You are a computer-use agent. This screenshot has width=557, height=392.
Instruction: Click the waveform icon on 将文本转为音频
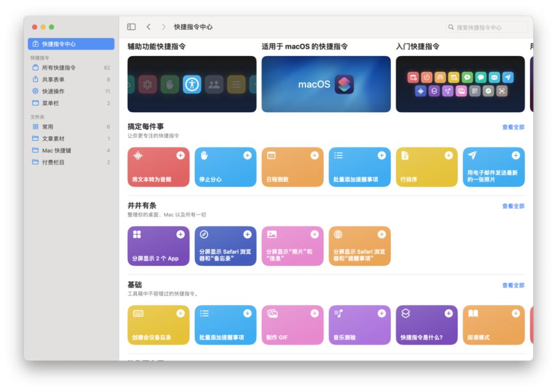(x=138, y=156)
